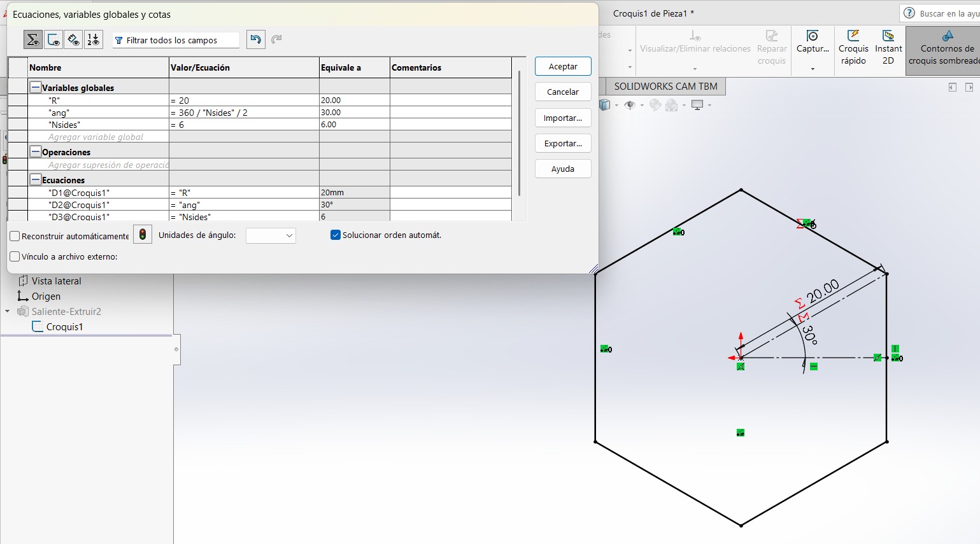Enable Vínculo a archivo externo checkbox
980x544 pixels.
point(15,256)
